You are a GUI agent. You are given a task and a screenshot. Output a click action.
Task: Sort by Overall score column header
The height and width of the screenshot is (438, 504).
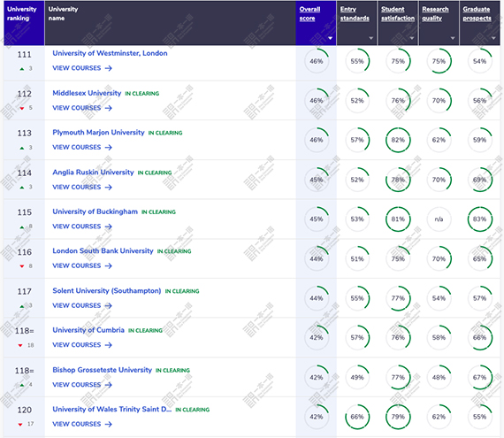[x=309, y=14]
